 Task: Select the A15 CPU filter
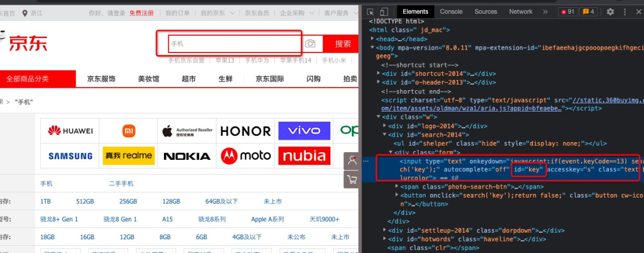pyautogui.click(x=167, y=220)
